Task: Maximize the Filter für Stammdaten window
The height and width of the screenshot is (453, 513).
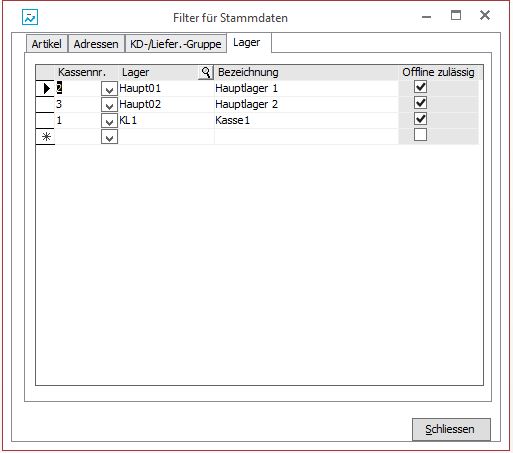Action: 456,15
